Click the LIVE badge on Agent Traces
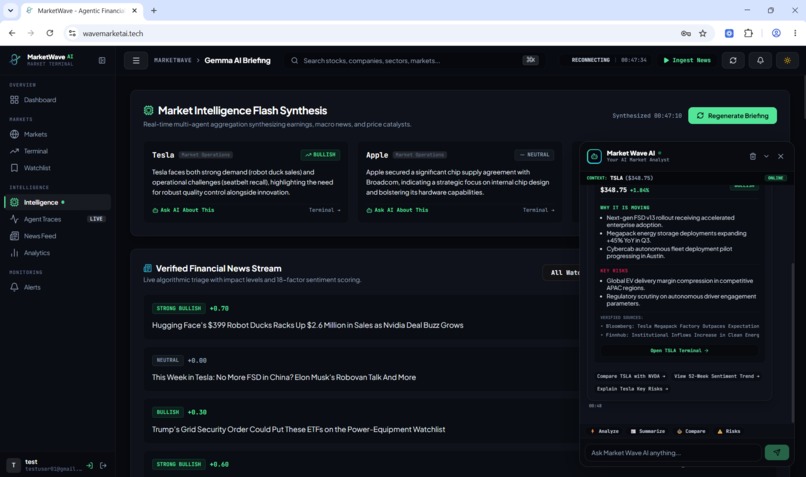 click(96, 219)
